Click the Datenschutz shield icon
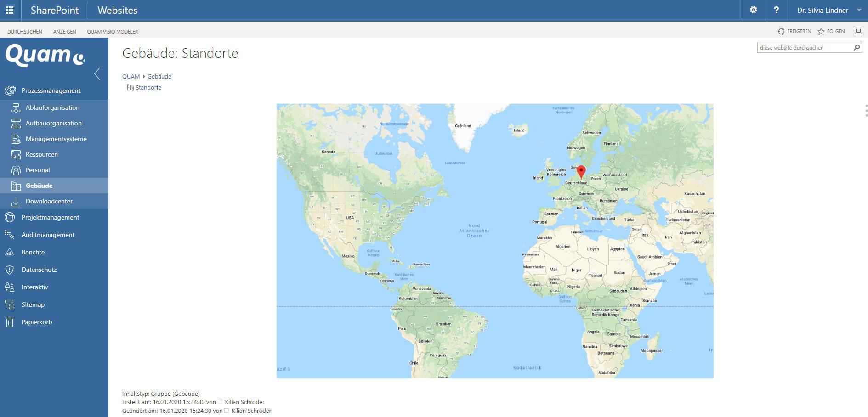 [10, 270]
